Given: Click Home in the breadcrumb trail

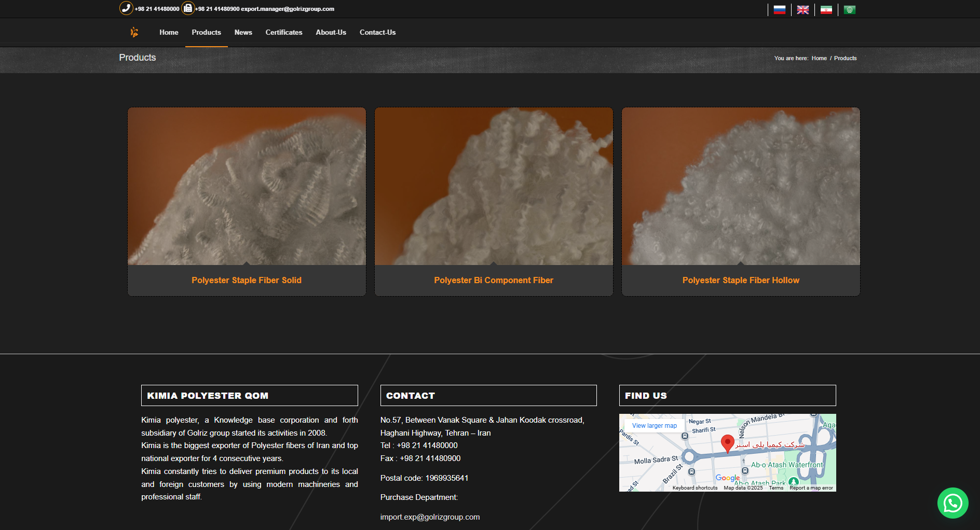Looking at the screenshot, I should pos(819,58).
